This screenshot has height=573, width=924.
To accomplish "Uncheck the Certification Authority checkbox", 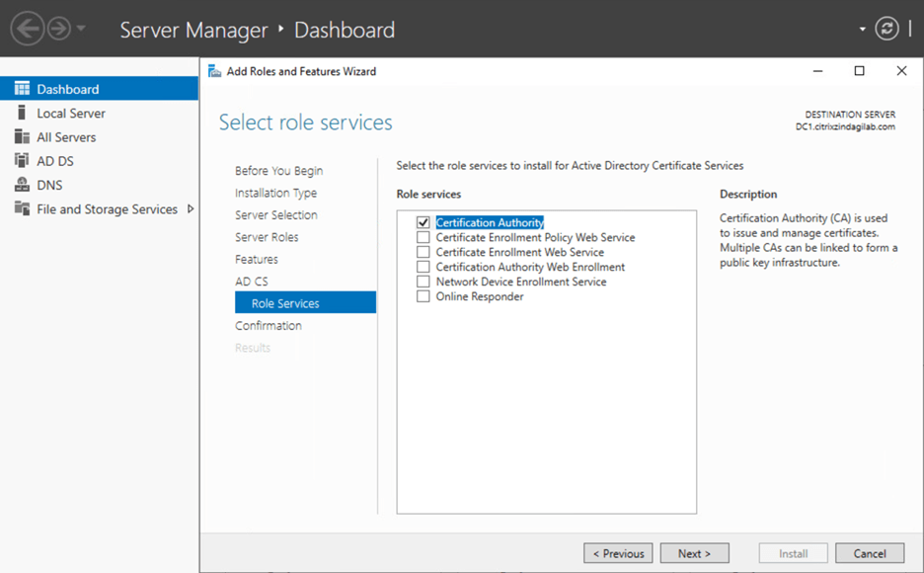I will tap(423, 222).
